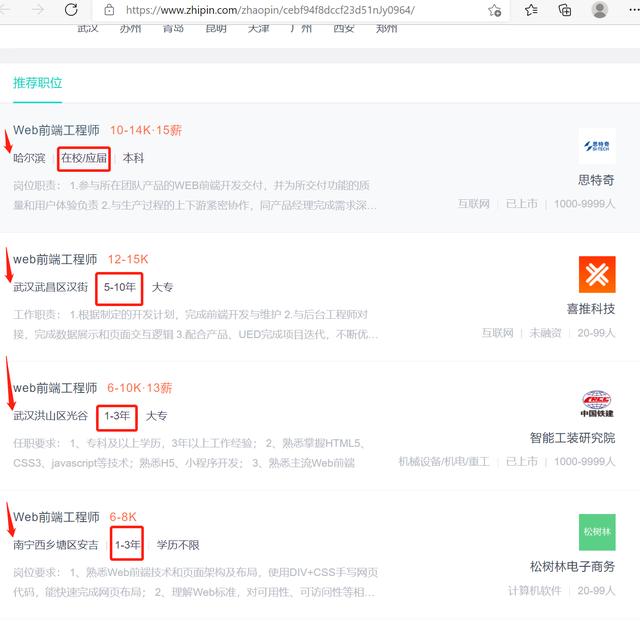The image size is (640, 635).
Task: Open the 6-8K Web前端工程师 listing in 南宁
Action: pos(56,516)
